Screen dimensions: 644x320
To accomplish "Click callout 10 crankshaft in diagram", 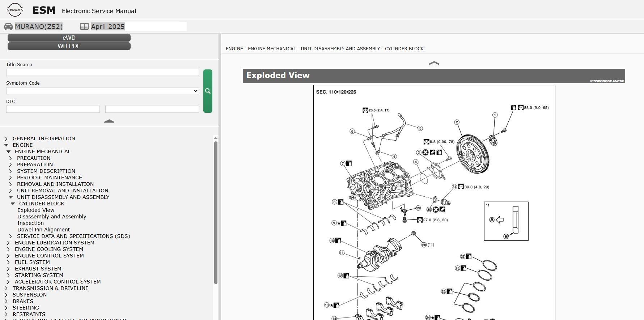I will 332,240.
